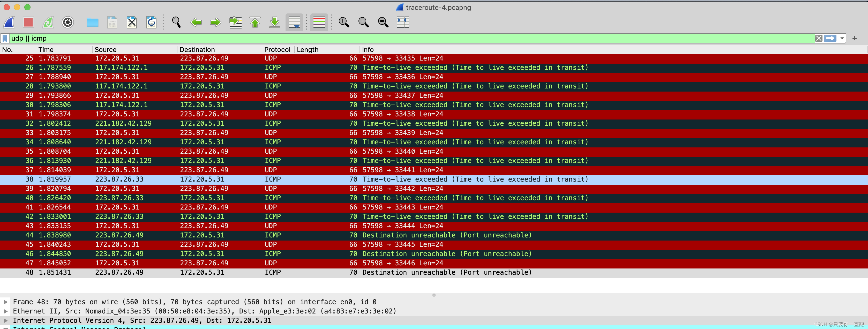Screen dimensions: 868x329
Task: Open a capture file with the folder icon
Action: tap(92, 23)
